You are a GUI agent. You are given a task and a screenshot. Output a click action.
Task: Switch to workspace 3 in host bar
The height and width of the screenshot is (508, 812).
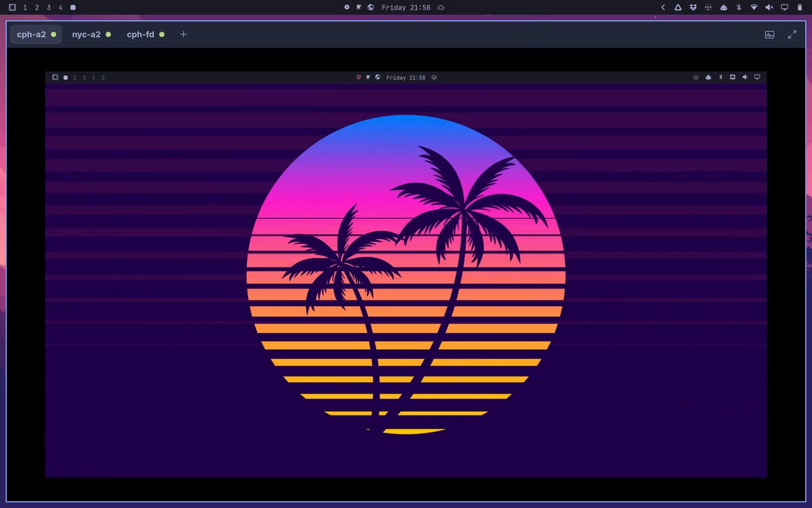point(49,7)
